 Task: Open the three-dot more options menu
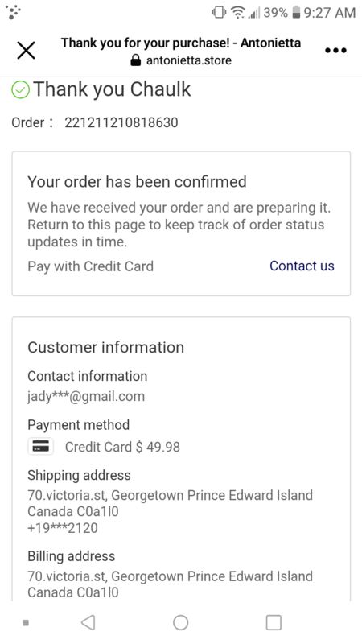(335, 51)
